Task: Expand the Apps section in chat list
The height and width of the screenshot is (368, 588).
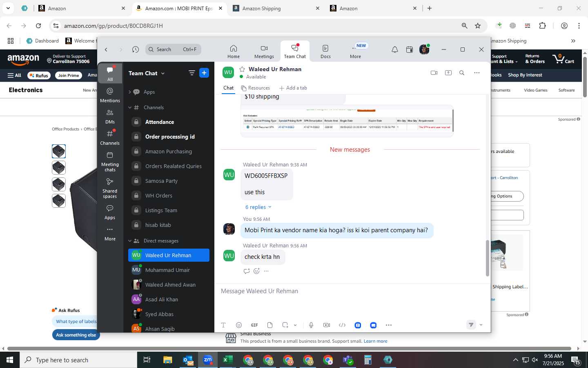Action: click(130, 92)
